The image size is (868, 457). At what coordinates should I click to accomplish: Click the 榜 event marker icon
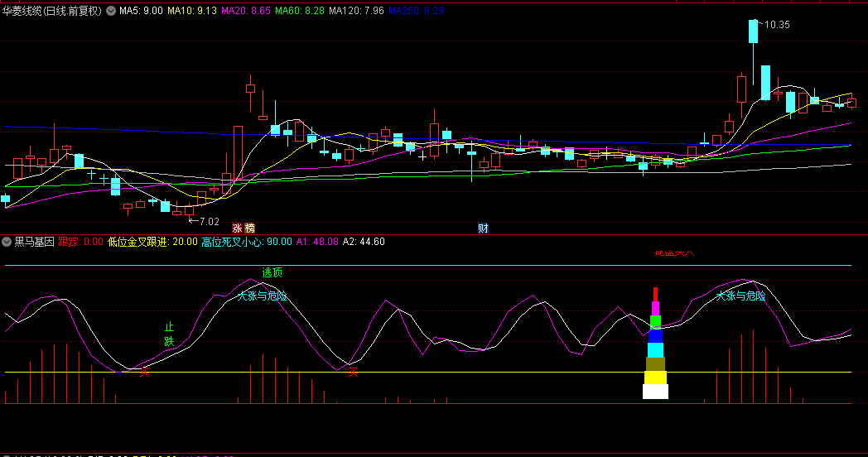tap(249, 228)
